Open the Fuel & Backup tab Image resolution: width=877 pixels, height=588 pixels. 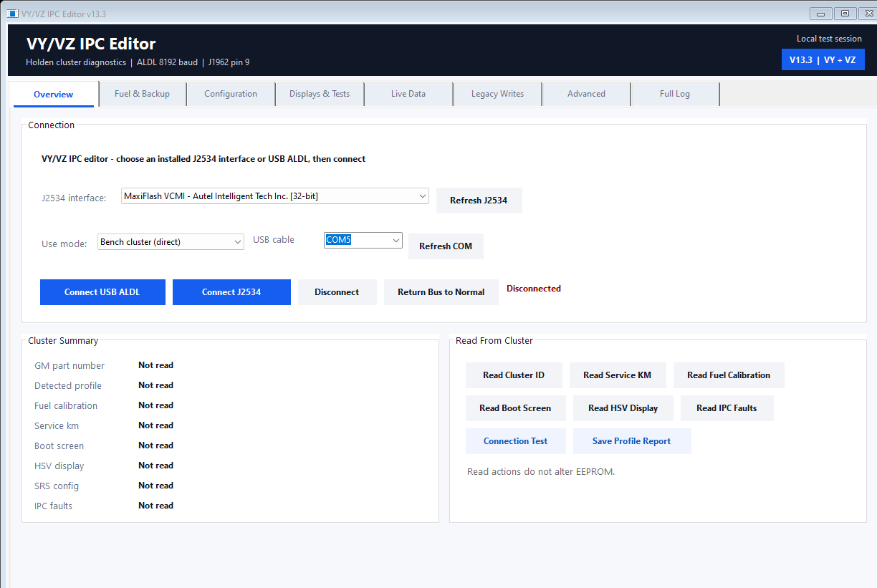point(142,94)
